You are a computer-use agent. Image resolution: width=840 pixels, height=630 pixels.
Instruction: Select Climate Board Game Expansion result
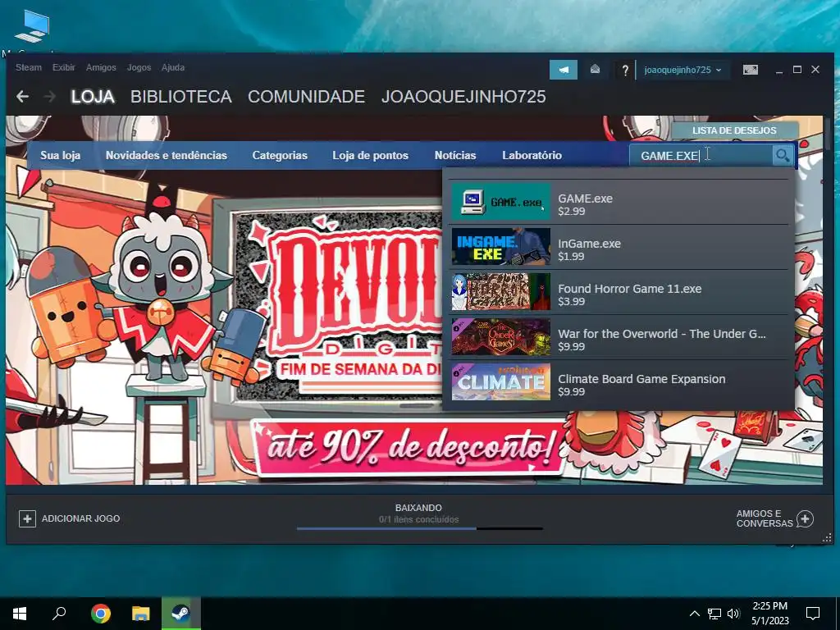point(619,382)
